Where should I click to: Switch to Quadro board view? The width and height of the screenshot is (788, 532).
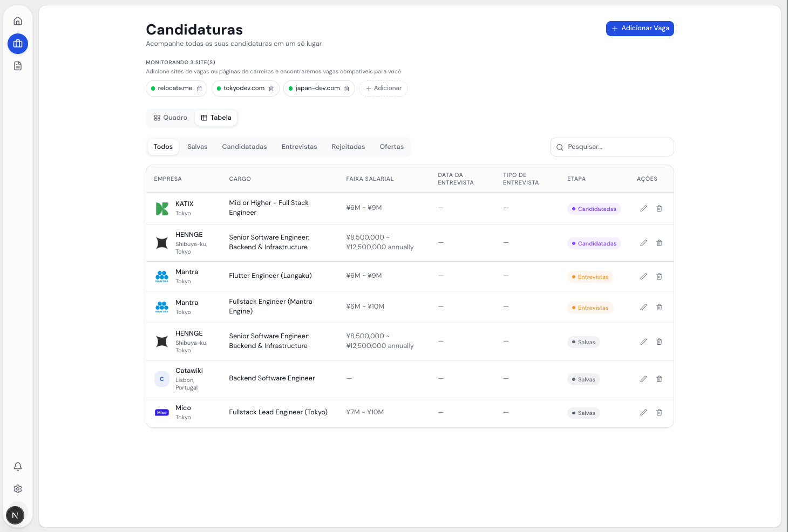point(171,118)
